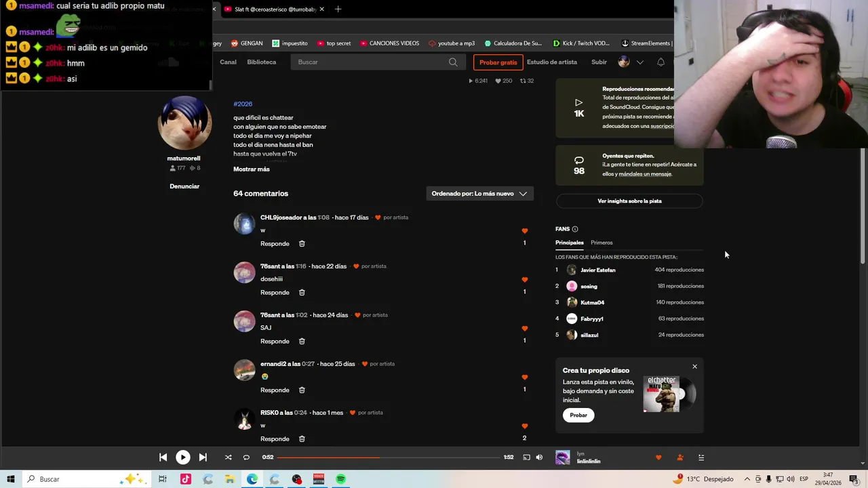Reply to the dosehiii comment
Viewport: 868px width, 488px height.
coord(275,293)
